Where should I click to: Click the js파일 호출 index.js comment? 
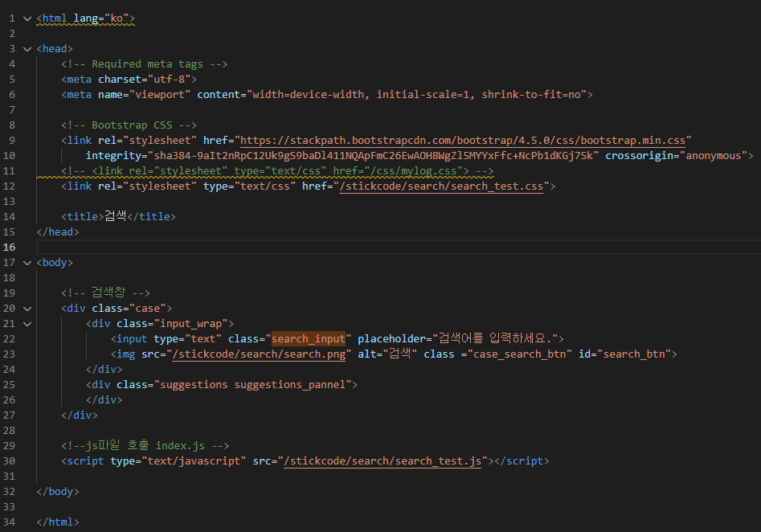click(x=145, y=445)
